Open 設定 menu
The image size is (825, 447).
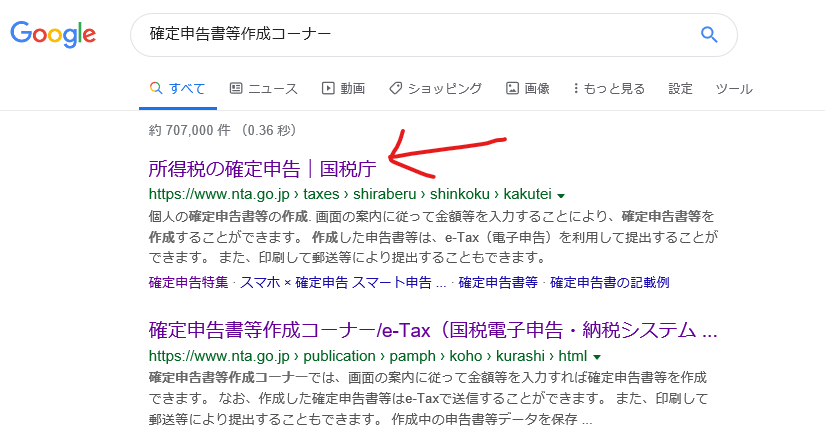click(x=680, y=88)
